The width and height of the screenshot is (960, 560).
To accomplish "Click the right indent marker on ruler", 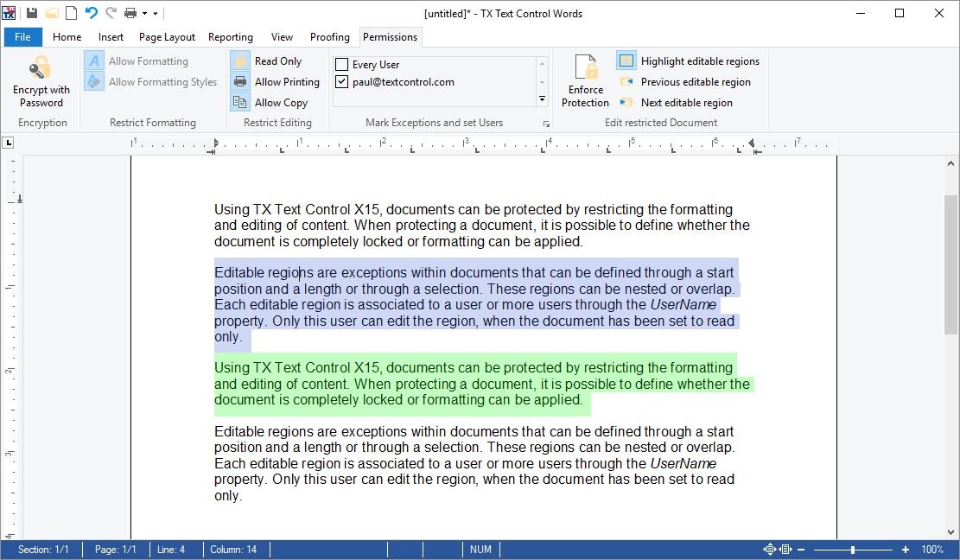I will pos(752,143).
